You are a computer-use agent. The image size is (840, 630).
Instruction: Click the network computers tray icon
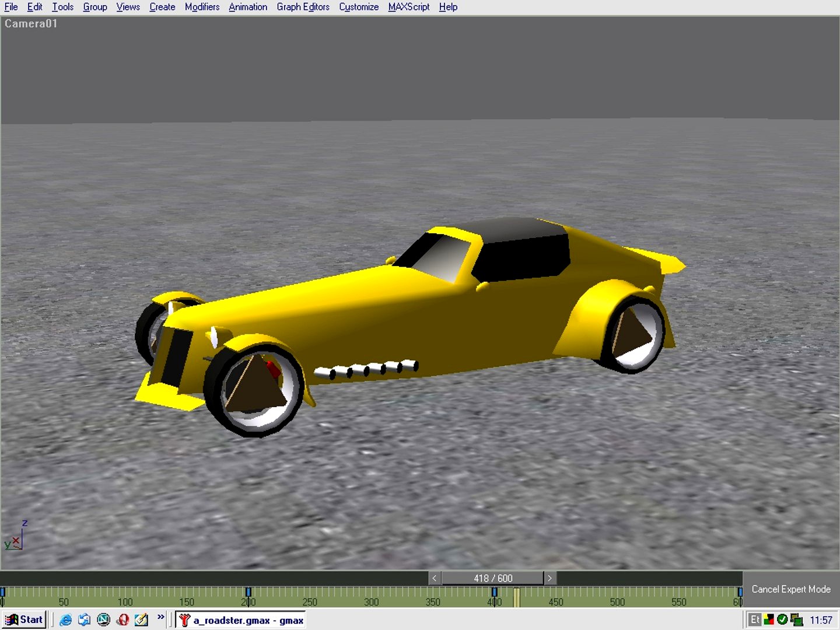pos(796,620)
